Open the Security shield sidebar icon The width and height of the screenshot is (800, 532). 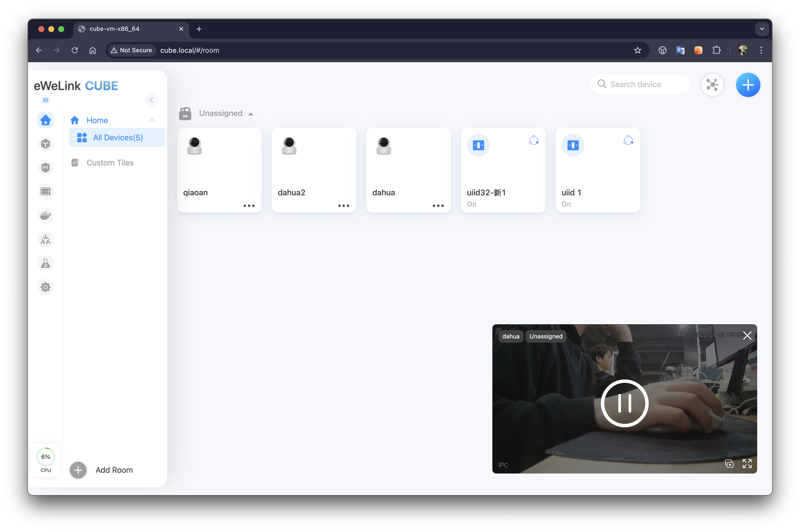point(46,168)
